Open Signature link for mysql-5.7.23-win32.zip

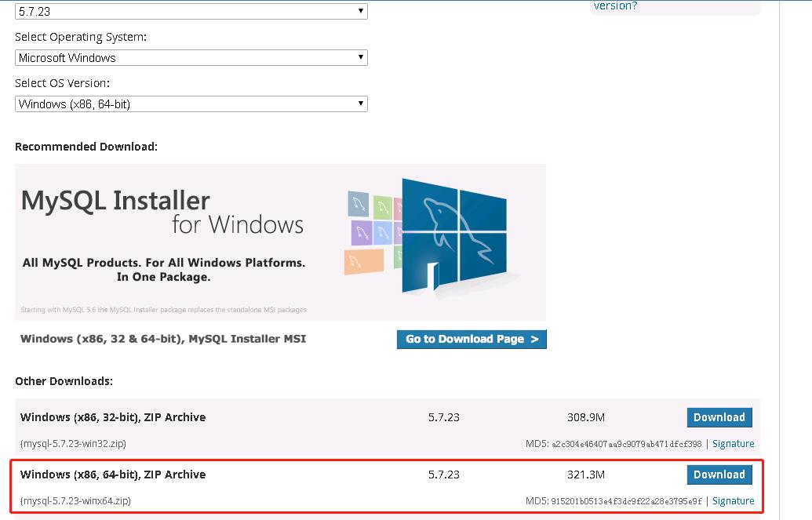click(734, 444)
